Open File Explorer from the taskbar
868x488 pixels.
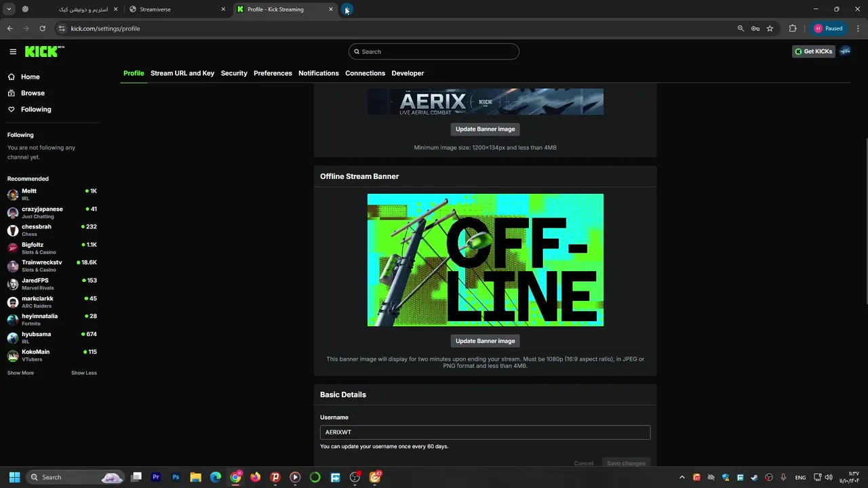pyautogui.click(x=195, y=477)
